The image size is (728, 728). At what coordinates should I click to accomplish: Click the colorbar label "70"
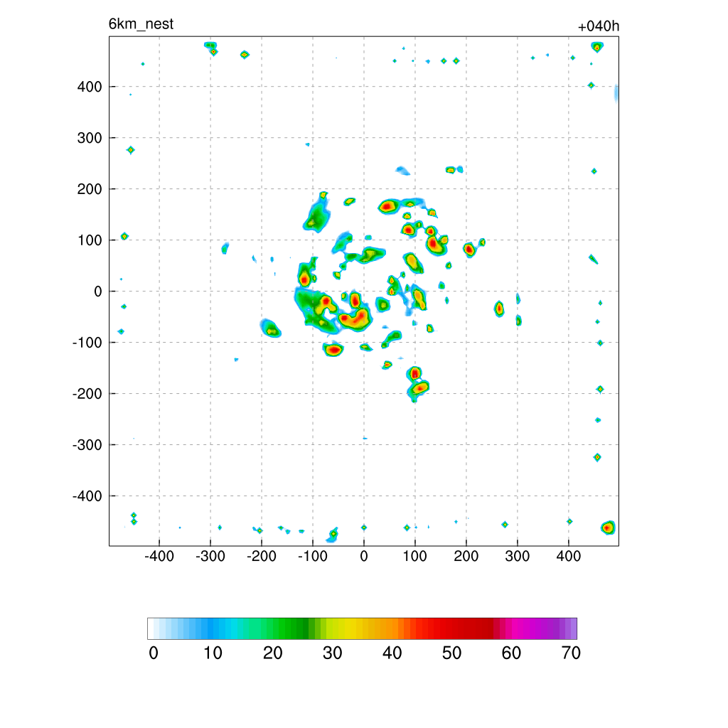point(571,653)
